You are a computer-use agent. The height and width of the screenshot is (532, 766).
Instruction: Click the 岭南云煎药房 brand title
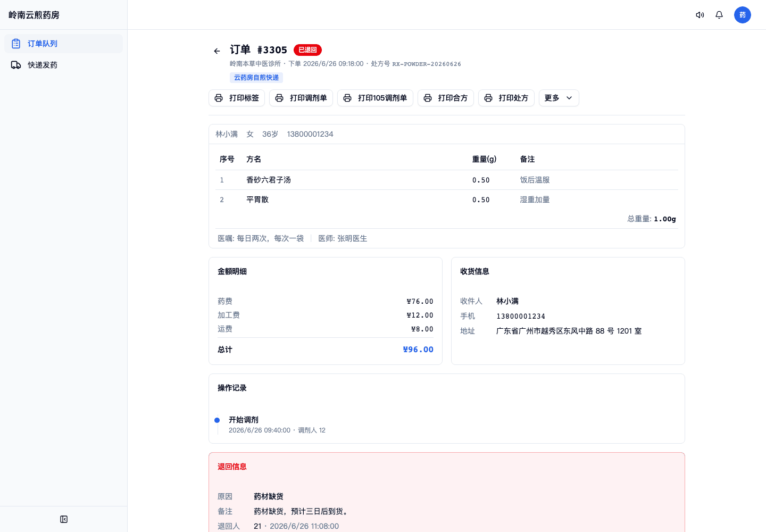(34, 15)
